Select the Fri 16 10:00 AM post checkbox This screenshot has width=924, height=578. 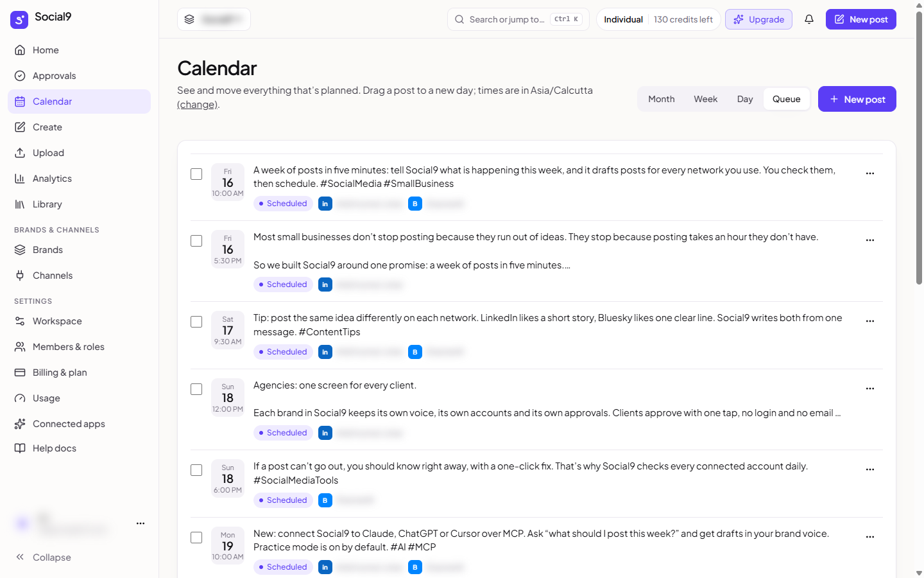(x=196, y=174)
